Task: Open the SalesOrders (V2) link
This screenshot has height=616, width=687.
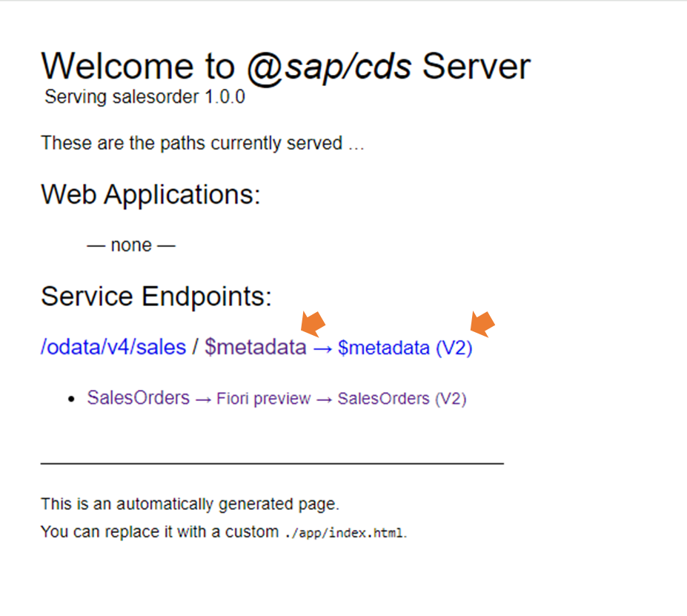Action: click(401, 399)
